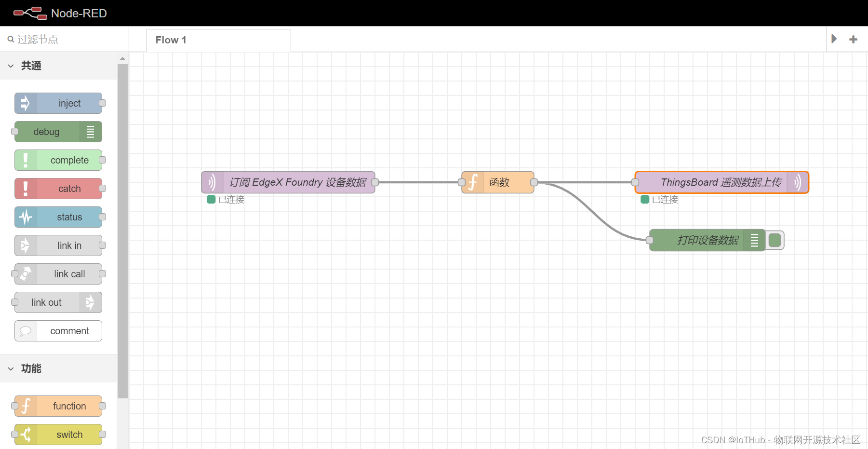Open the Flow 1 tab
Image resolution: width=868 pixels, height=449 pixels.
click(x=218, y=40)
